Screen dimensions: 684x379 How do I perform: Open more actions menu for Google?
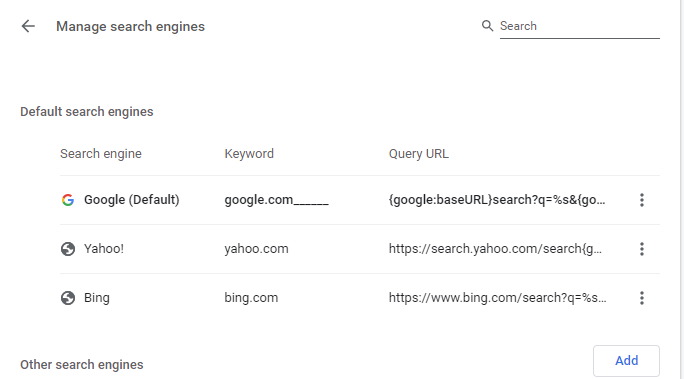pyautogui.click(x=642, y=200)
